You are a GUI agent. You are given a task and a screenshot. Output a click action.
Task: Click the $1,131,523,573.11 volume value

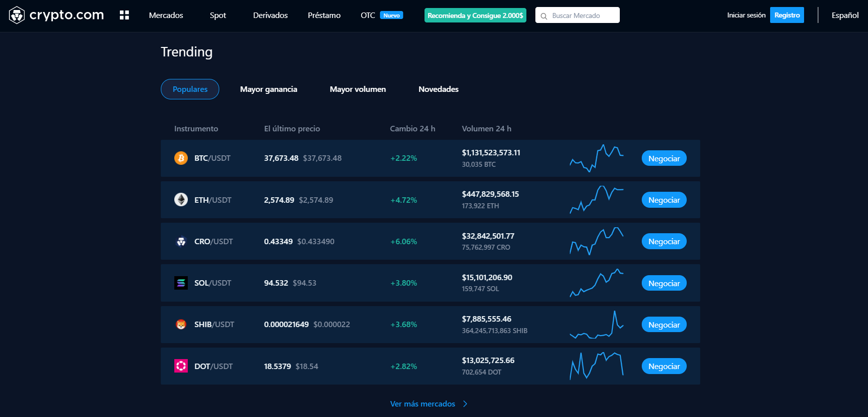tap(491, 153)
